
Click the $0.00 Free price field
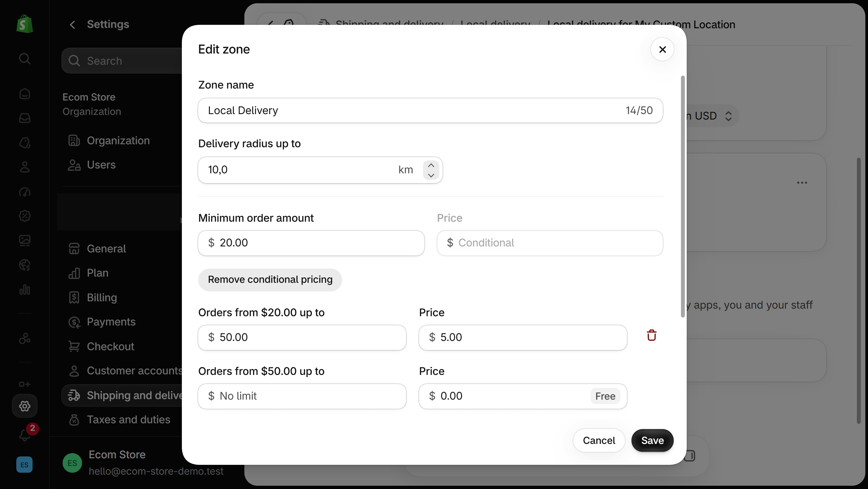coord(523,396)
